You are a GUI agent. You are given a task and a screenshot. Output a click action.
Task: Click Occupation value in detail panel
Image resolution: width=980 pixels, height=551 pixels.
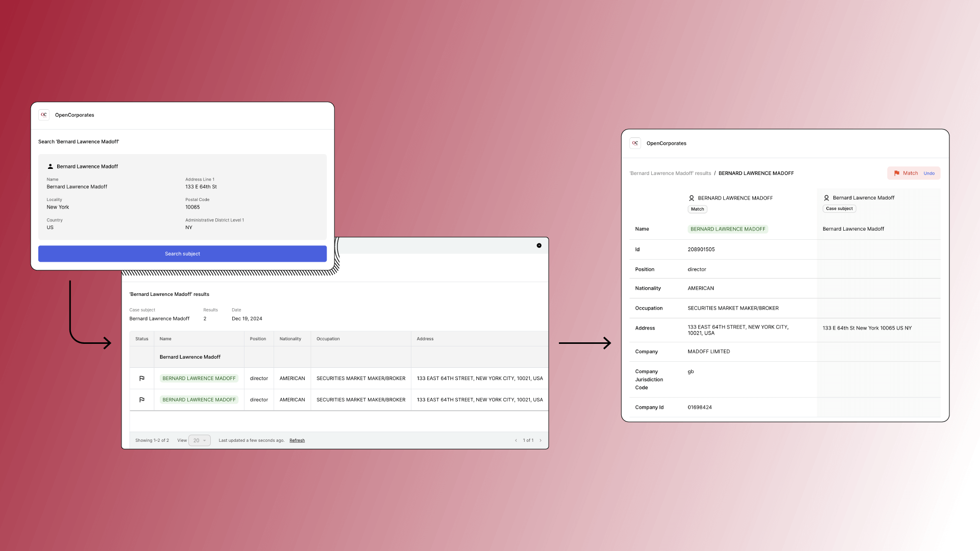pyautogui.click(x=733, y=308)
